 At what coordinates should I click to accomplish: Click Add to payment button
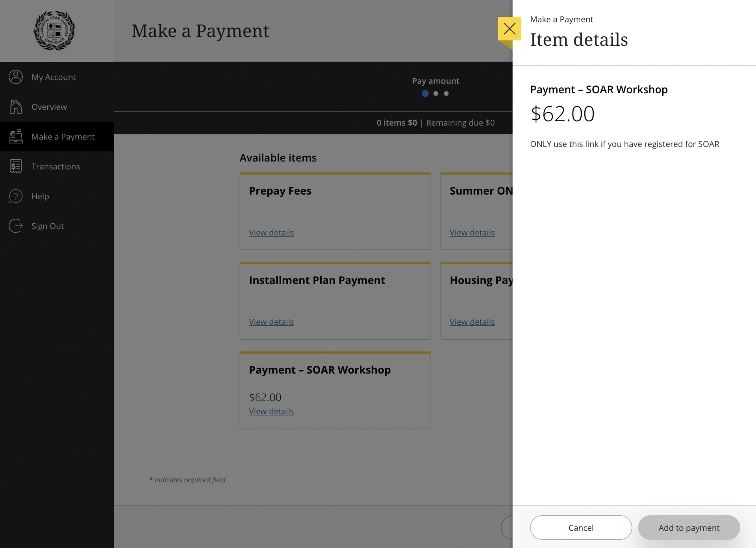pyautogui.click(x=689, y=528)
